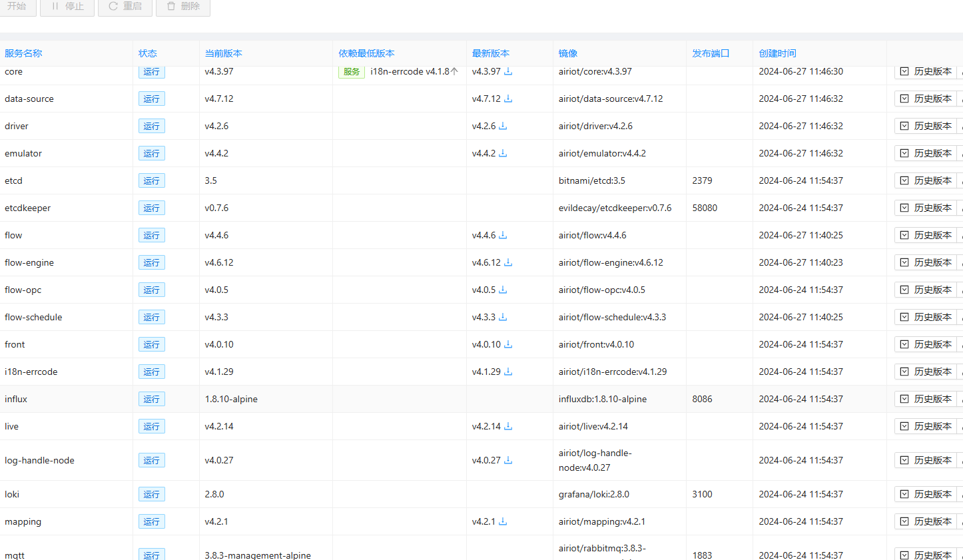Click upgrade arrow next to i18n-errcode v4.1.8
This screenshot has width=963, height=560.
[455, 71]
